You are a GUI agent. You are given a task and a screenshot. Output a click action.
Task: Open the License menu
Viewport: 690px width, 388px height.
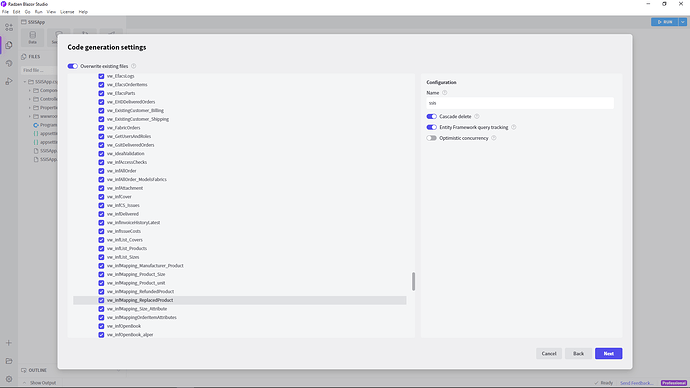67,12
